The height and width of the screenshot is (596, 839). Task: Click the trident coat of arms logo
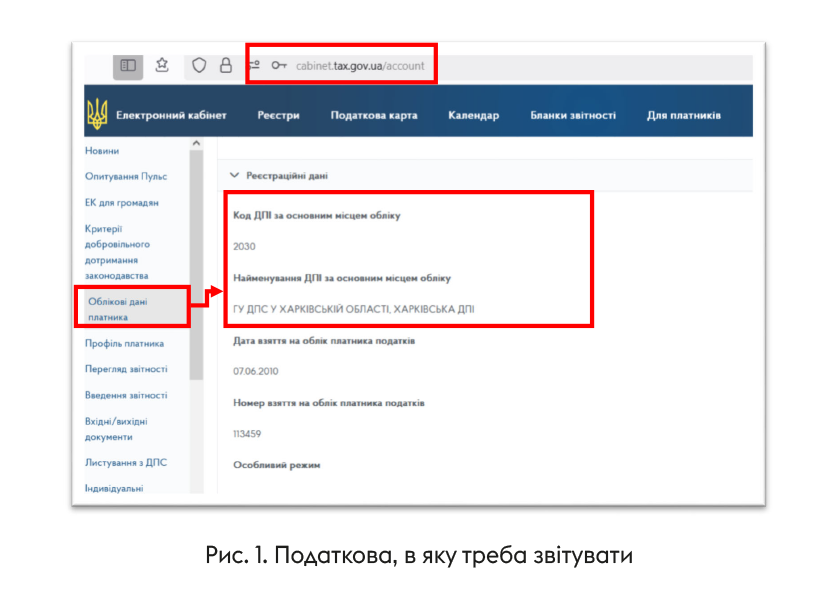coord(97,114)
